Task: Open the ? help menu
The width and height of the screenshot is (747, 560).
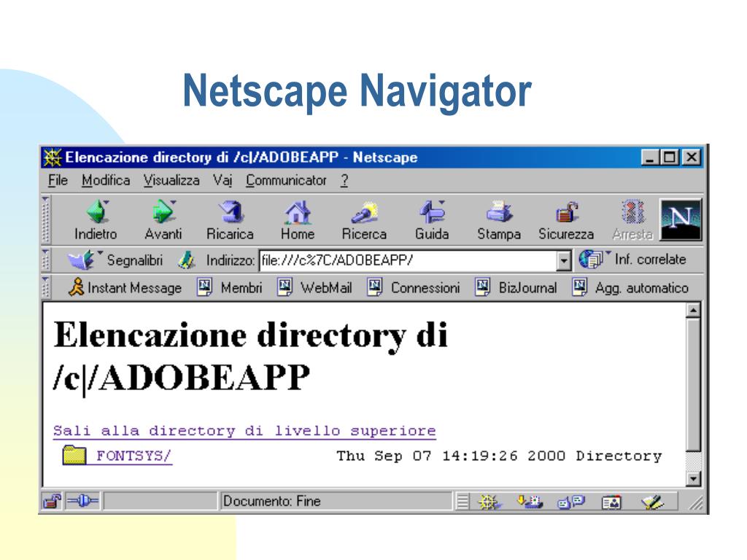Action: (x=344, y=181)
